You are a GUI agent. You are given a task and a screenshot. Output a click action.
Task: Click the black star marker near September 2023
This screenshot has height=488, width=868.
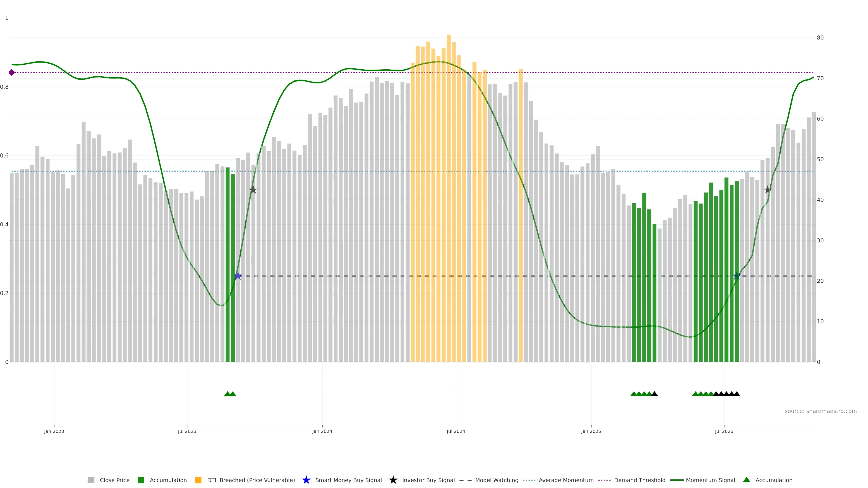pyautogui.click(x=253, y=190)
